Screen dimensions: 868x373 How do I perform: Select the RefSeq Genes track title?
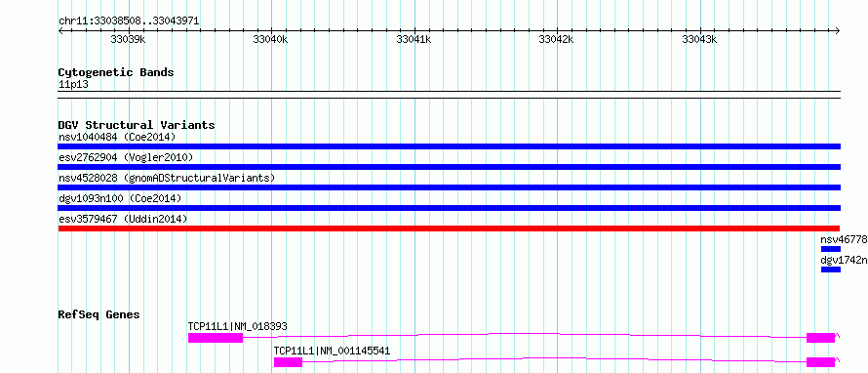[x=99, y=314]
